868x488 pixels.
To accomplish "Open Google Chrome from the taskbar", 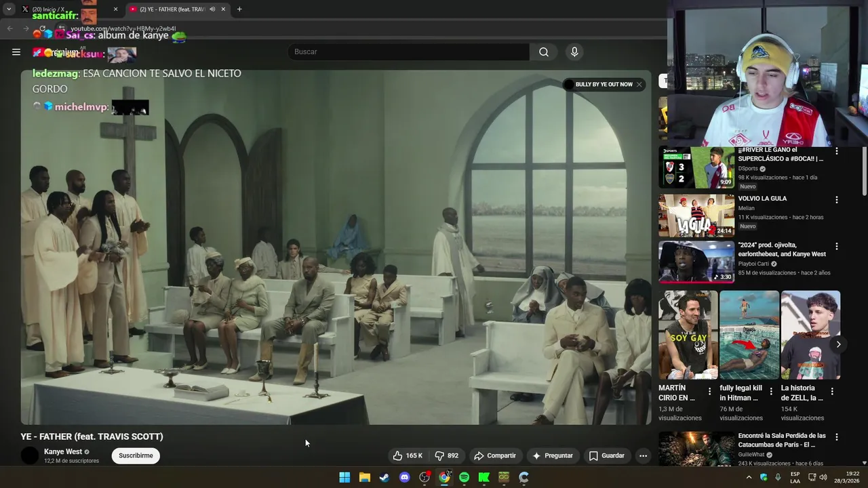I will point(444,477).
